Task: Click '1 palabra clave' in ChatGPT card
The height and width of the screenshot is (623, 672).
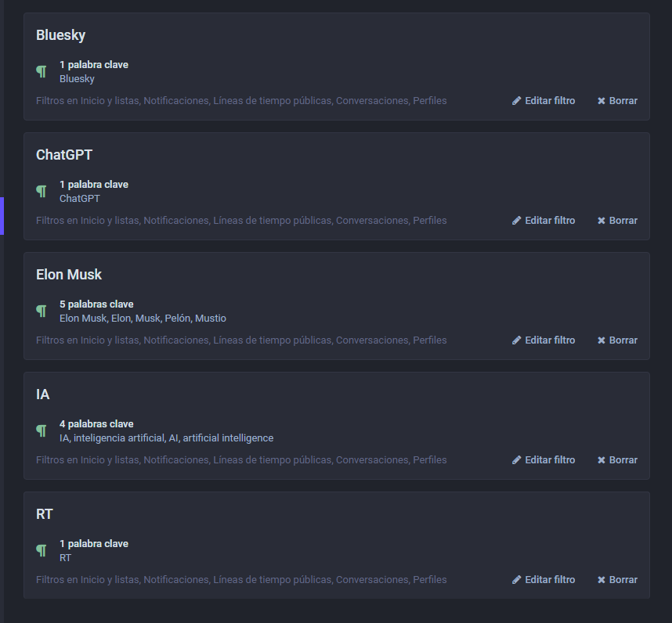Action: click(94, 185)
